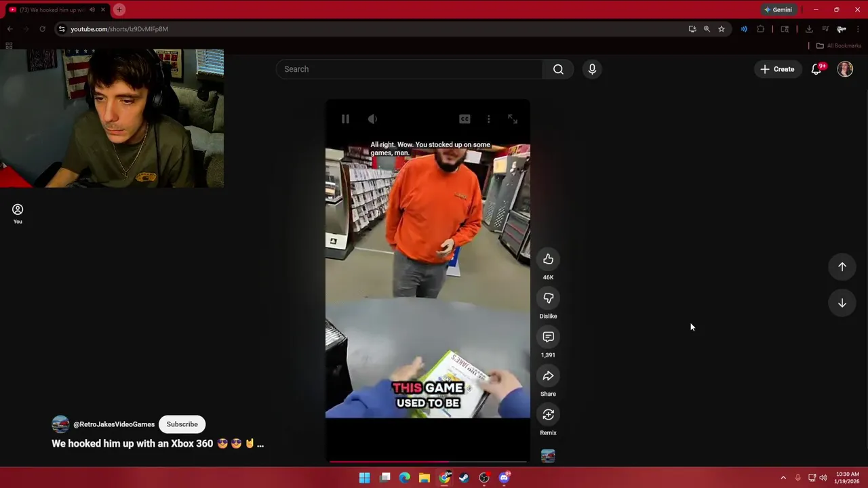
Task: Click the search magnifier button
Action: coord(558,69)
